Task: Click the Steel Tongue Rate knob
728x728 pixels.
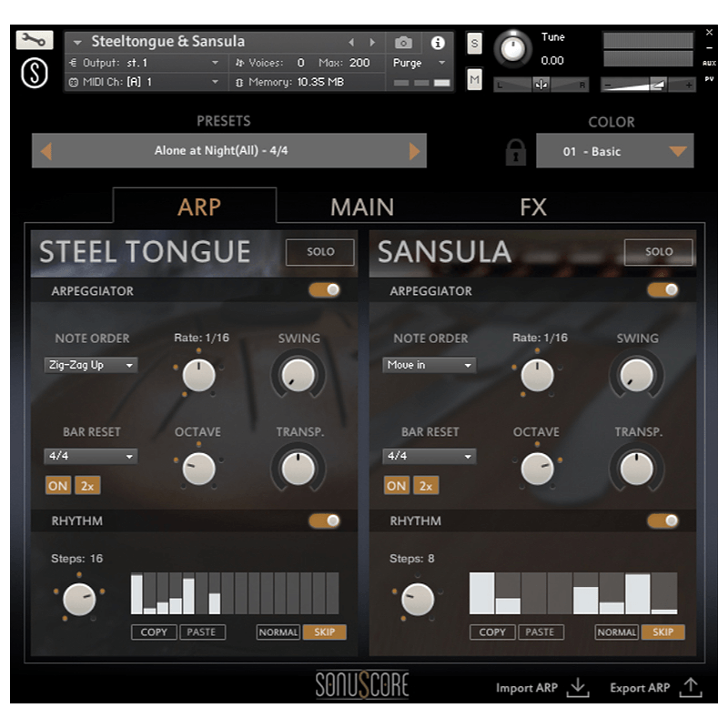Action: click(198, 375)
